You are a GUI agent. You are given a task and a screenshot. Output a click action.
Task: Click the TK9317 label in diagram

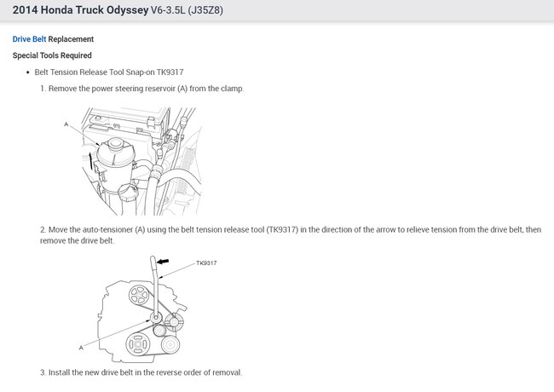(206, 262)
